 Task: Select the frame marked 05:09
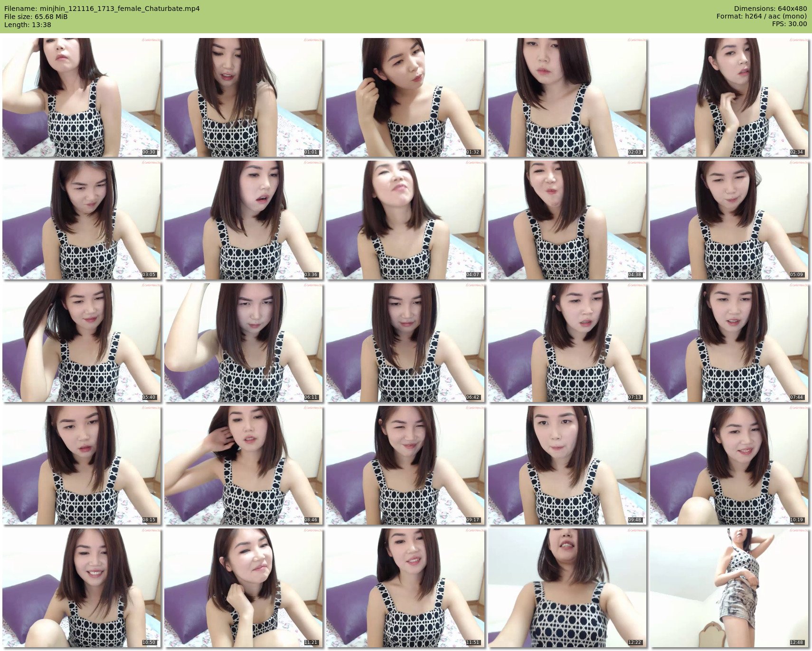(x=729, y=220)
